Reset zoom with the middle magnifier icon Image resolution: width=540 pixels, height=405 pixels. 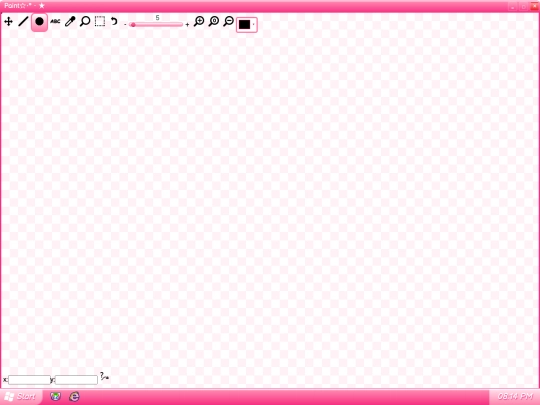(x=214, y=21)
